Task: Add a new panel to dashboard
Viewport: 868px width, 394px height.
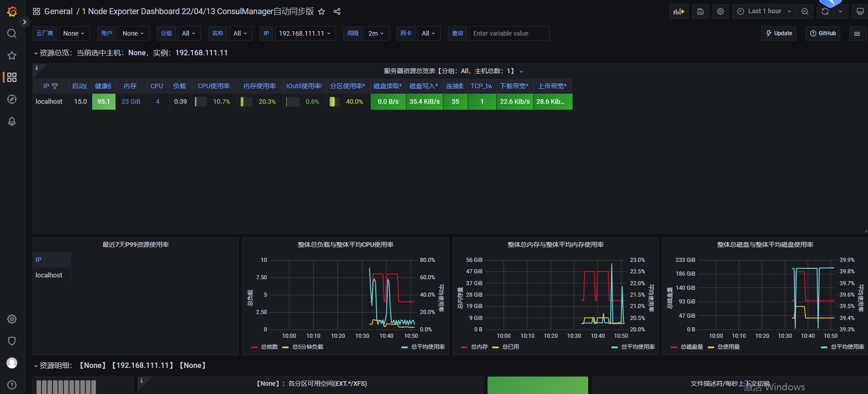Action: 679,11
